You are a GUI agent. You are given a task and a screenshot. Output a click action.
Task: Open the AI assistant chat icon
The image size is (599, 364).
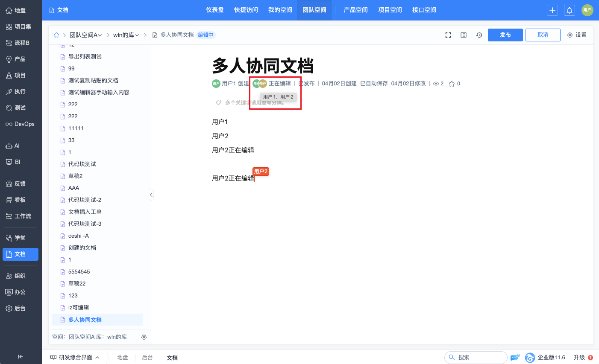click(x=515, y=357)
